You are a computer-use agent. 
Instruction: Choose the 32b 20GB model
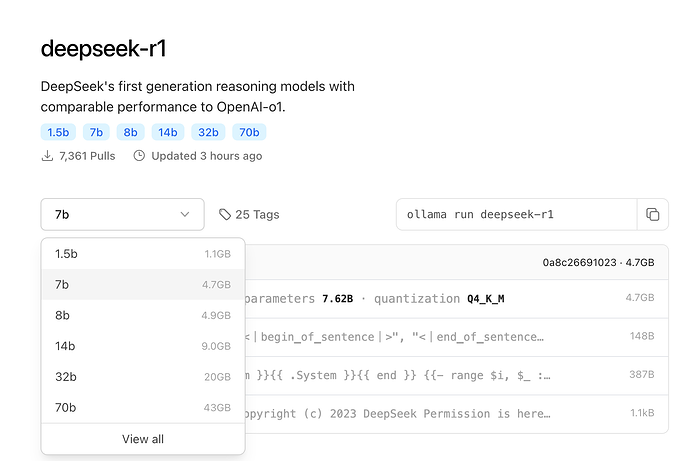tap(143, 377)
